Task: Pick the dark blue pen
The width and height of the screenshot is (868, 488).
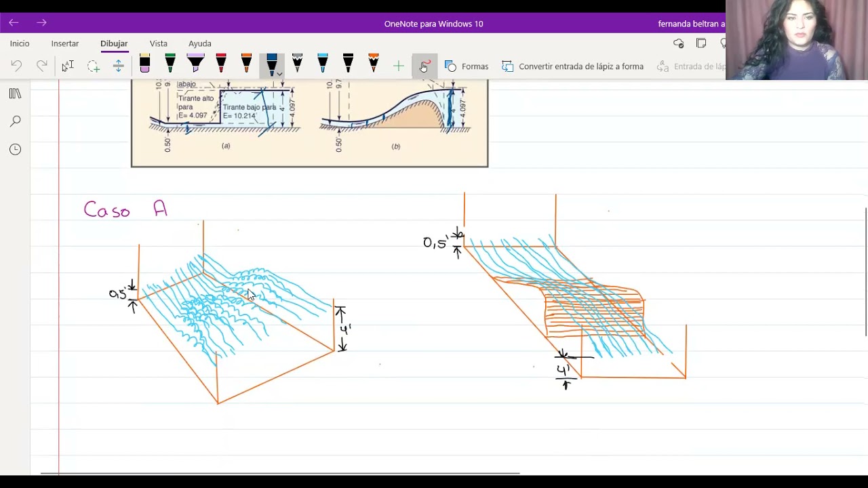Action: click(271, 64)
